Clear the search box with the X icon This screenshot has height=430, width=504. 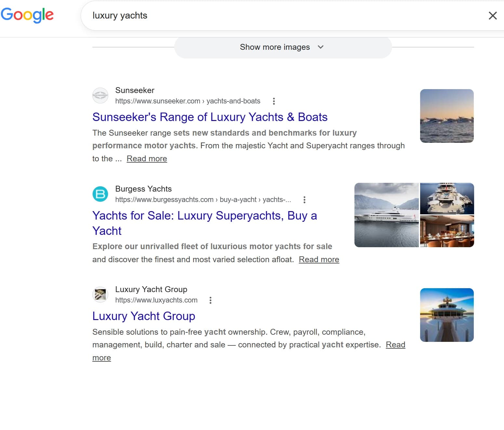coord(493,15)
